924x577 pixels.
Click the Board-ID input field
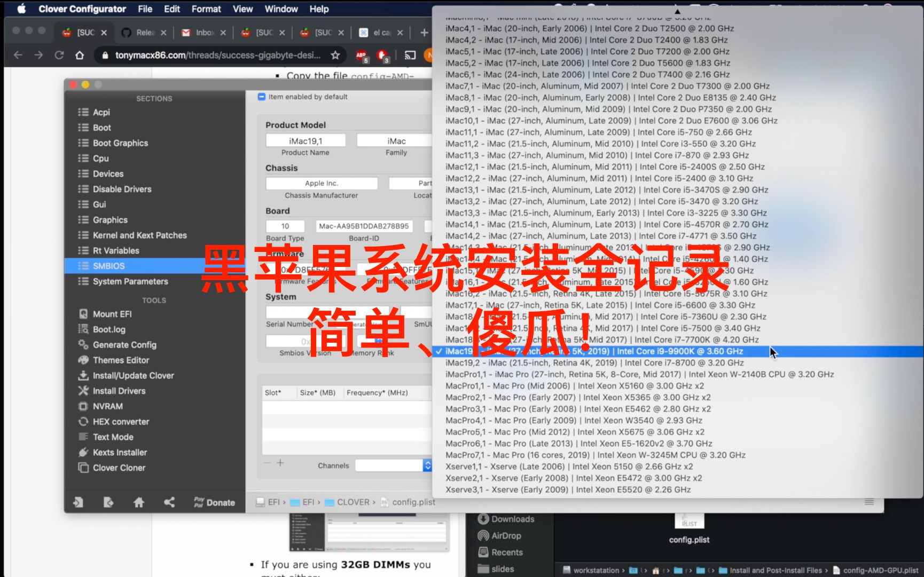[364, 226]
